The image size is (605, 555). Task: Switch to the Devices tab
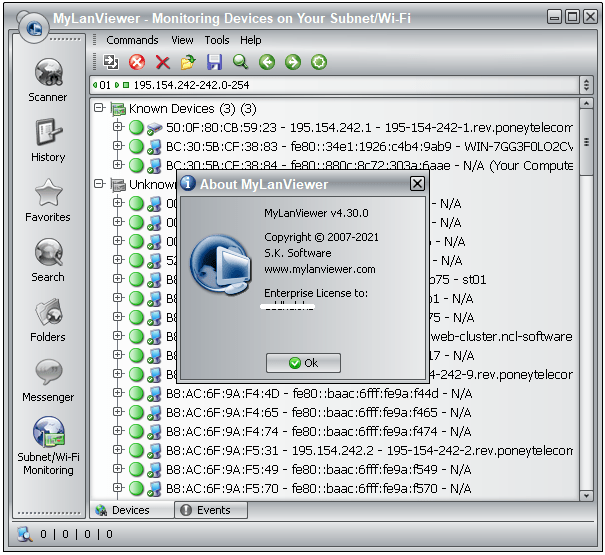132,510
